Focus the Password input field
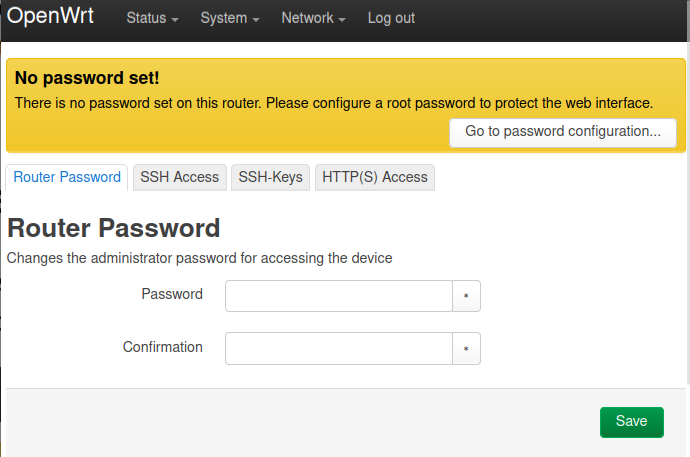 pos(339,296)
